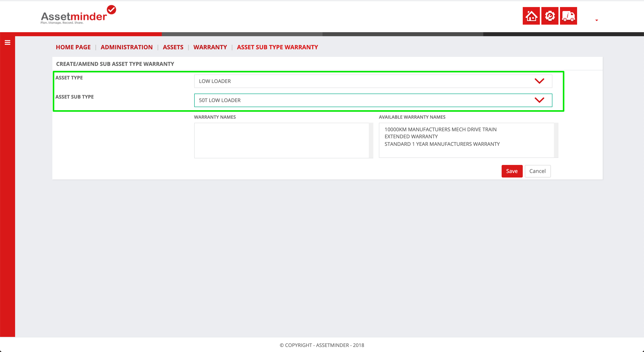
Task: Open ADMINISTRATION breadcrumb link
Action: click(x=127, y=47)
